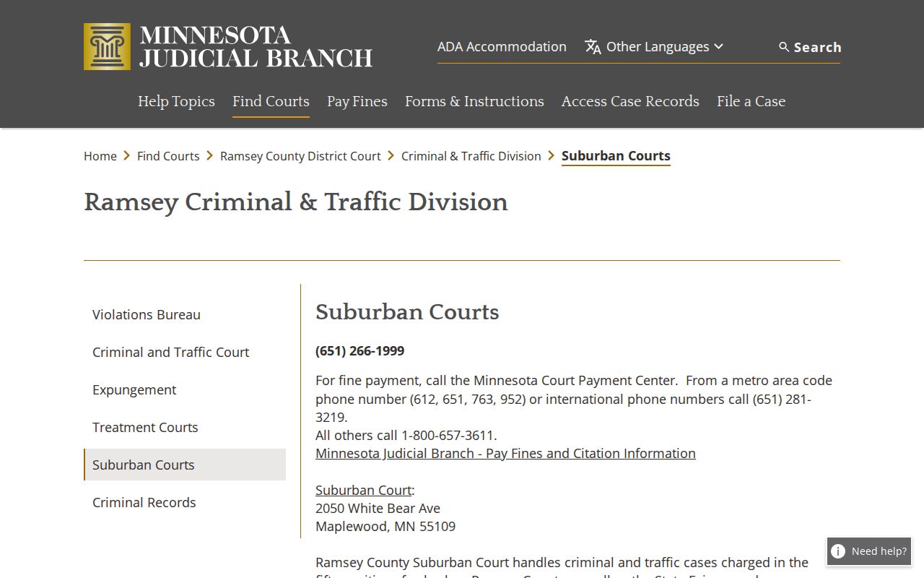The width and height of the screenshot is (924, 578).
Task: Open Violations Bureau in the sidebar
Action: point(185,314)
